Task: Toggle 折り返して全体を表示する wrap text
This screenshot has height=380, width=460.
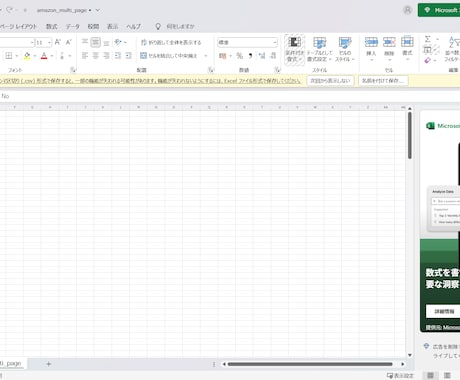Action: (x=171, y=42)
